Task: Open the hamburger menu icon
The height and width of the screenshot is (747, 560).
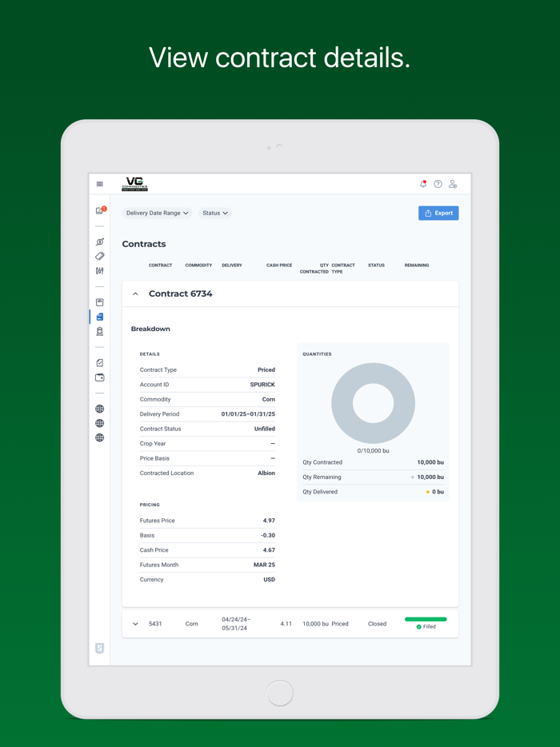Action: coord(100,184)
